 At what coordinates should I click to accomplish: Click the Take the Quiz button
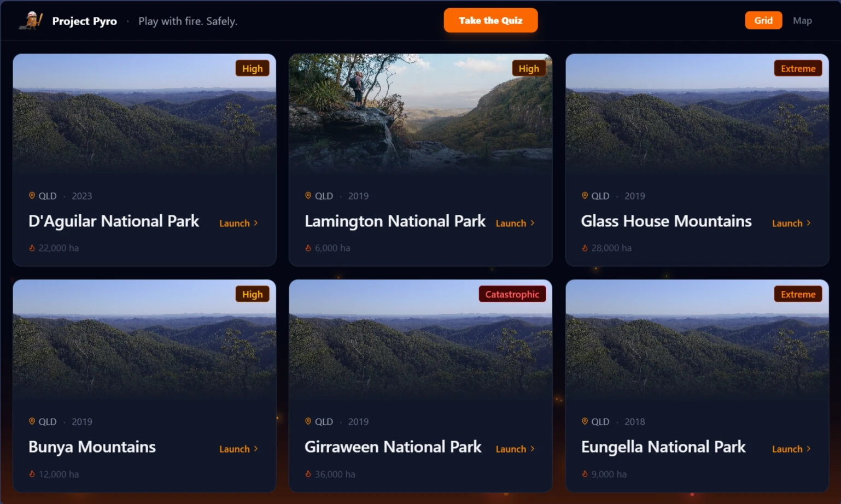490,20
